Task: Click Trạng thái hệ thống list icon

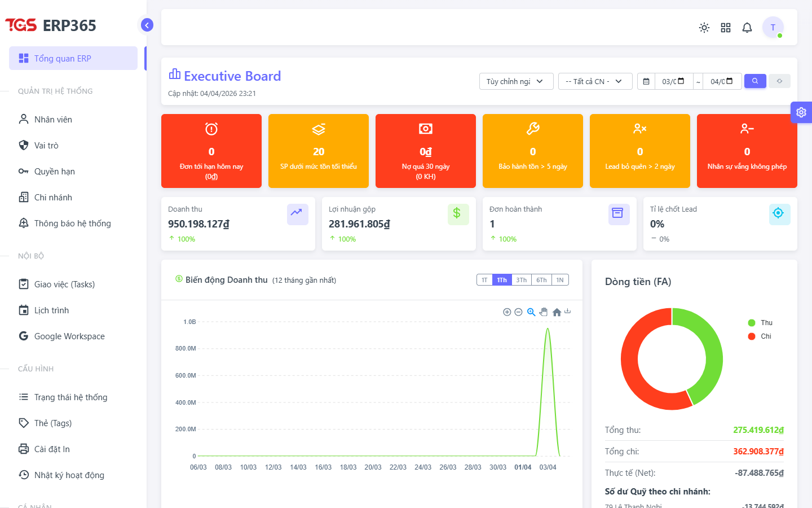Action: (24, 397)
